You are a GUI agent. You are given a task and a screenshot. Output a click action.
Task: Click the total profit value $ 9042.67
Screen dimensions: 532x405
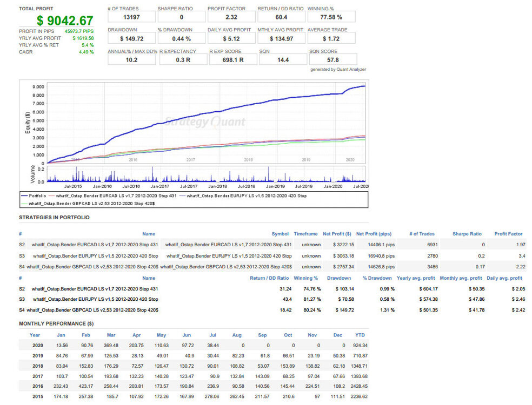click(64, 21)
